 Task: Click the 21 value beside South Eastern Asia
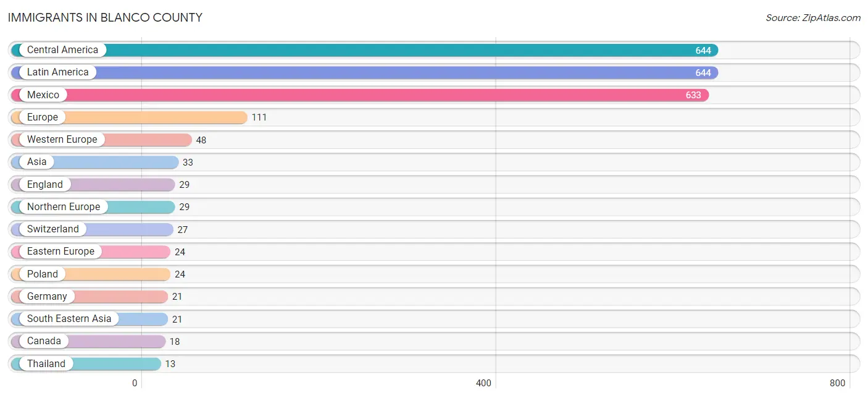(x=177, y=320)
